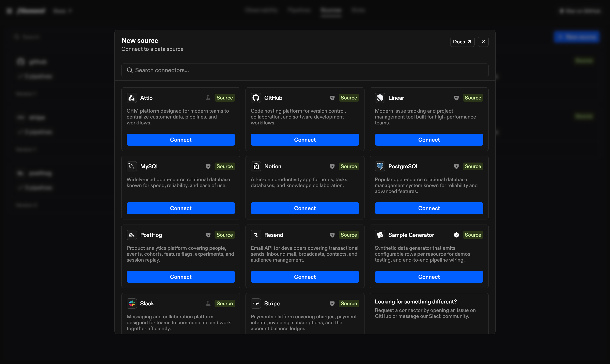Click the shield badge icon on GitHub card
The width and height of the screenshot is (610, 364).
[332, 98]
